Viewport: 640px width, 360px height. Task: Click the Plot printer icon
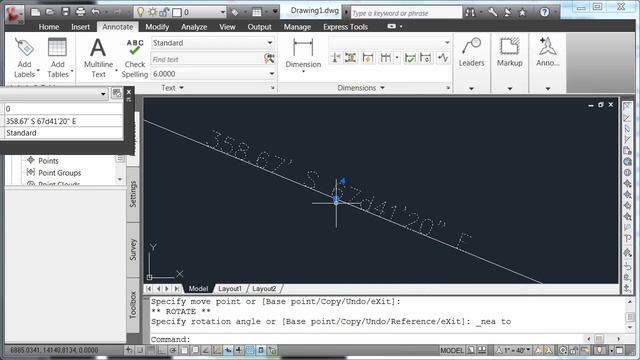80,12
